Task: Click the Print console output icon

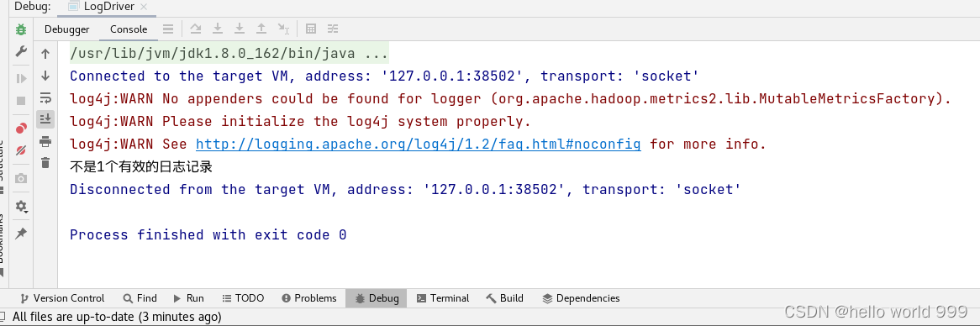Action: coord(45,142)
